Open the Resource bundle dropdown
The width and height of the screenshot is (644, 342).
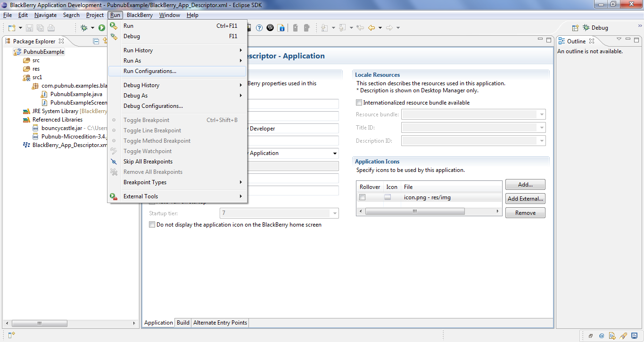(542, 114)
